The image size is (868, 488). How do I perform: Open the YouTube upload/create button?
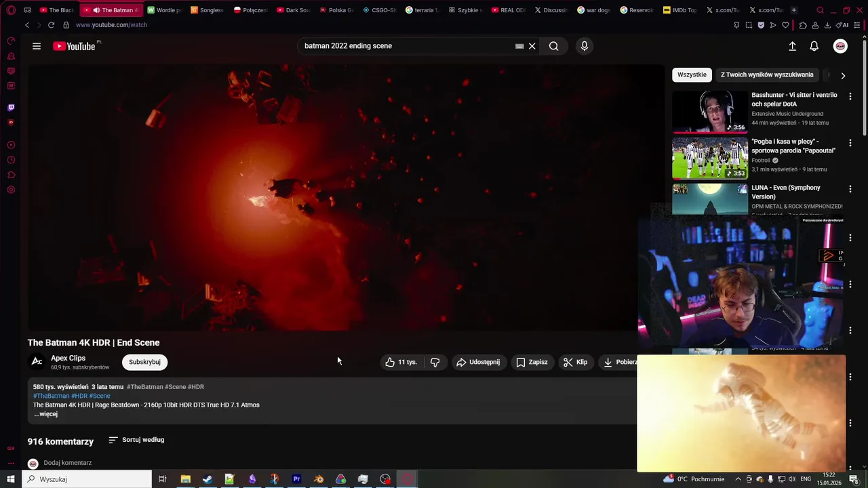click(x=792, y=46)
